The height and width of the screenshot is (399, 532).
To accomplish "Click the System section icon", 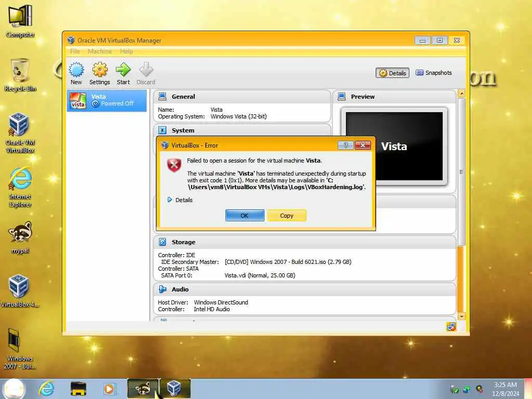I will (163, 130).
